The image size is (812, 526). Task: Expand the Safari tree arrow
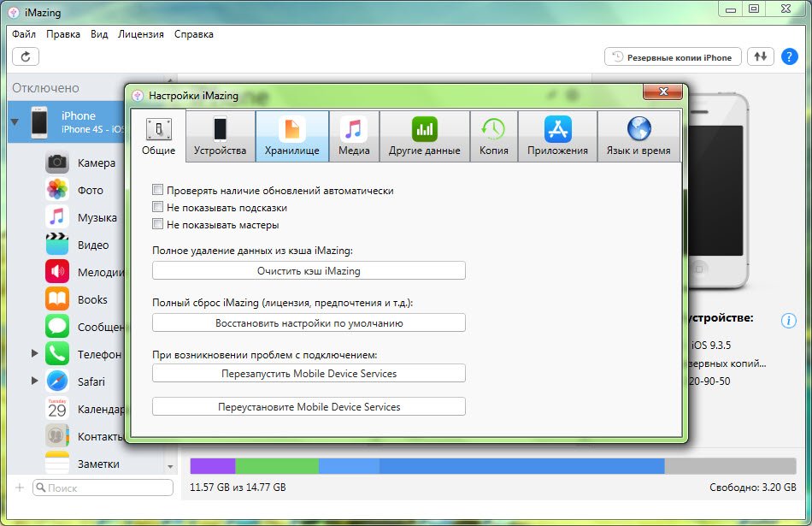(x=35, y=381)
